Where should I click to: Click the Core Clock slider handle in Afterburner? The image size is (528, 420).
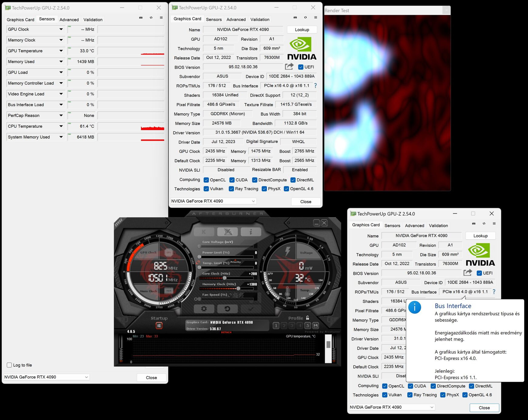tap(224, 278)
